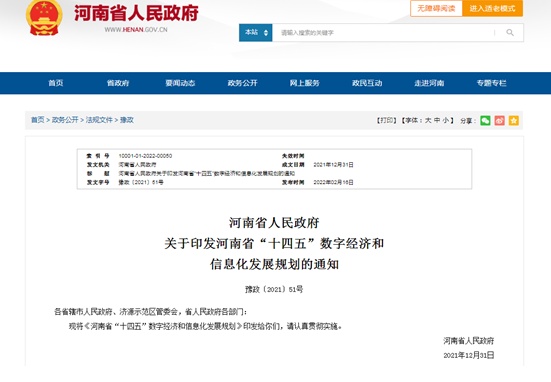Set font size to 大
The width and height of the screenshot is (551, 382).
point(428,121)
